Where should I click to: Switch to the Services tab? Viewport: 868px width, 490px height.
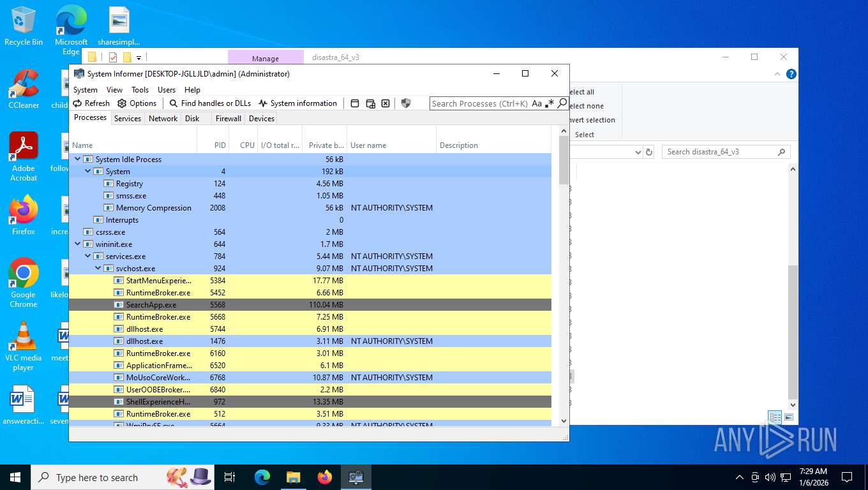[128, 119]
